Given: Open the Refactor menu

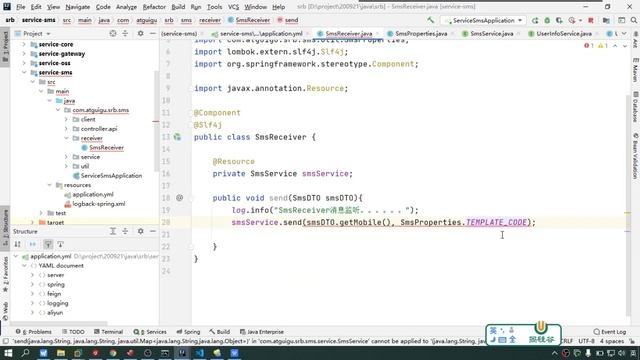Looking at the screenshot, I should [x=154, y=7].
